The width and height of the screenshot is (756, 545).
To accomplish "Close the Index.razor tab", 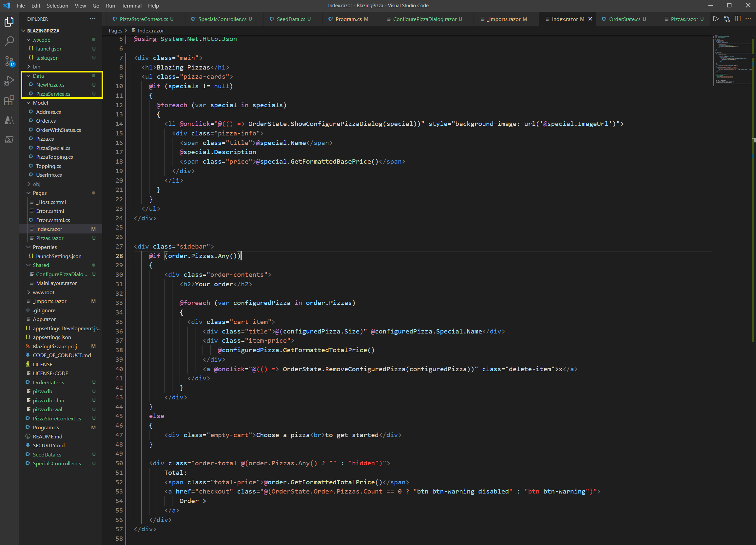I will 590,19.
